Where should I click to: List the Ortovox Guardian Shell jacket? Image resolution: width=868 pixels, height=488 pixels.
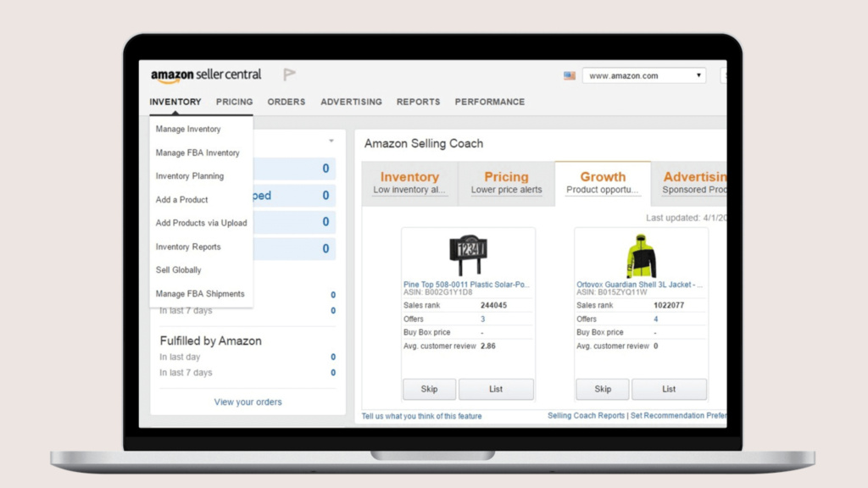click(x=669, y=389)
